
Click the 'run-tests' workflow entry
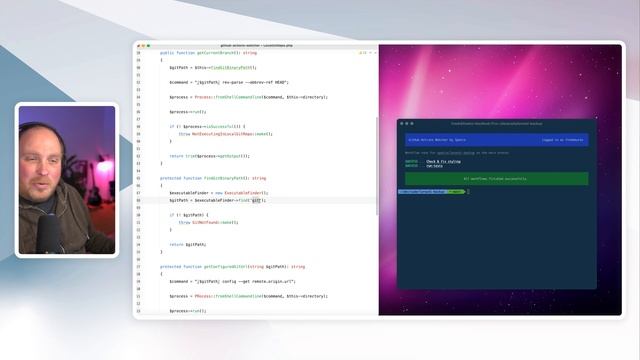(434, 166)
